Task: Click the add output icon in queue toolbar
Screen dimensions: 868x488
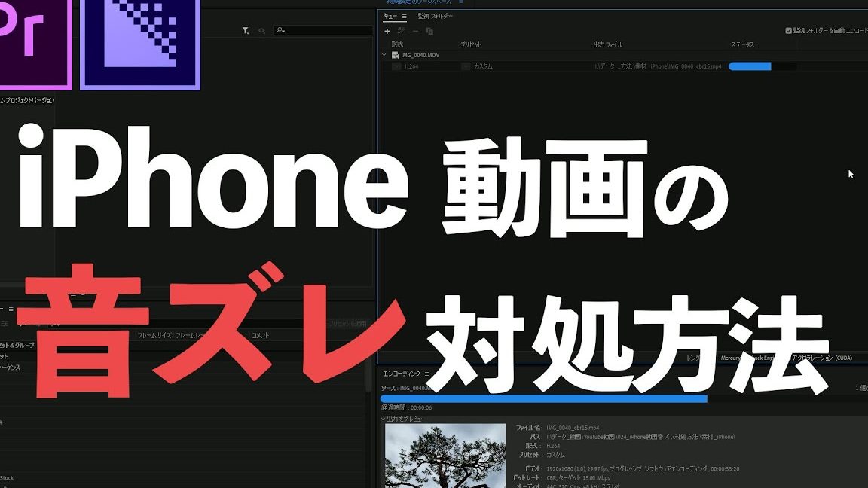Action: point(402,31)
